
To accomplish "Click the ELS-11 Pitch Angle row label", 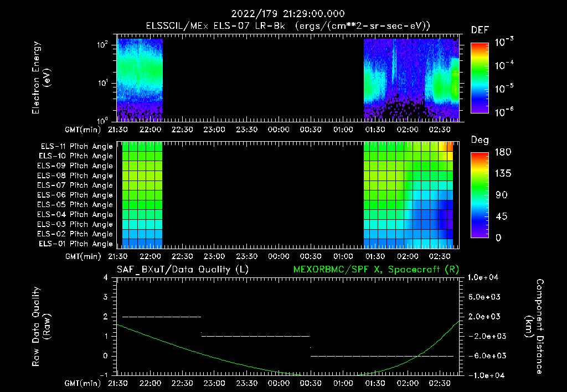I will coord(76,147).
